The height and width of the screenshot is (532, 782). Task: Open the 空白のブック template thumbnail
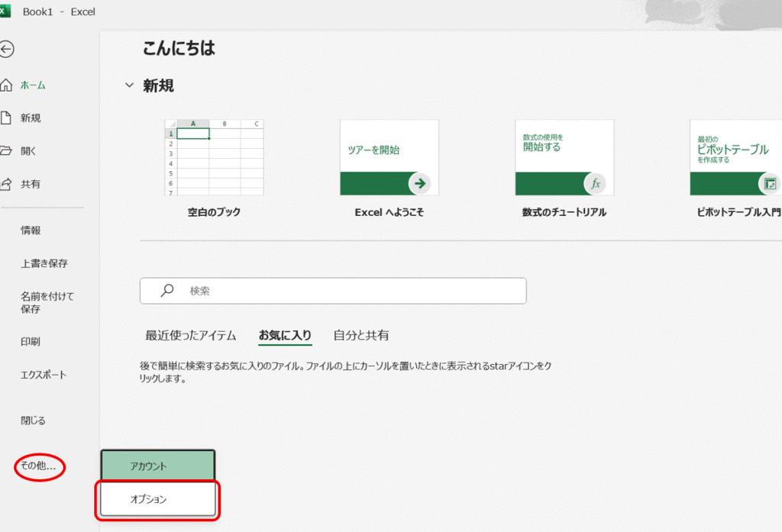(x=214, y=157)
